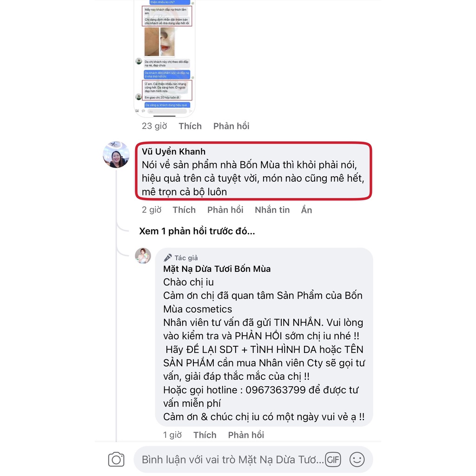Like Vũ Uyển Khanh's comment with Thích
476x476 pixels.
[x=184, y=210]
